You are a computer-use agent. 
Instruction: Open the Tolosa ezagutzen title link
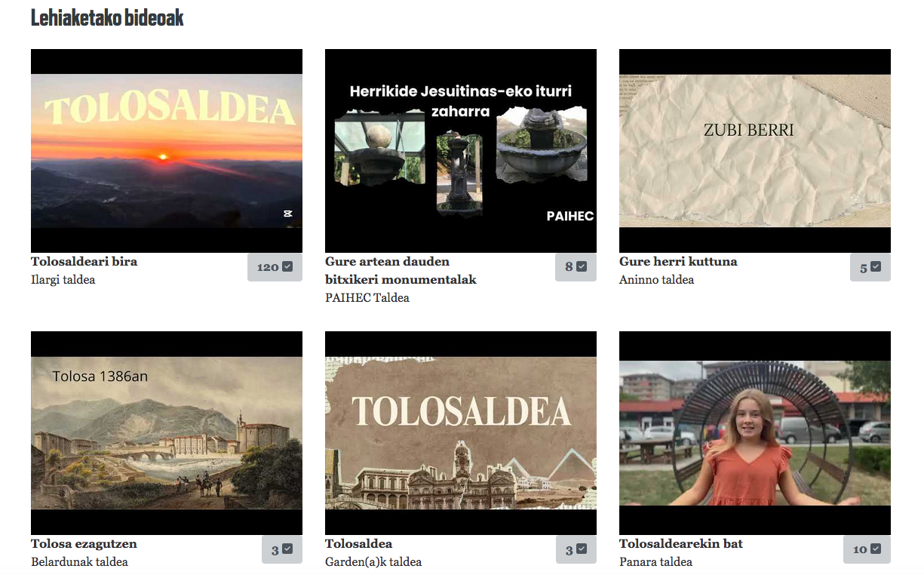84,544
